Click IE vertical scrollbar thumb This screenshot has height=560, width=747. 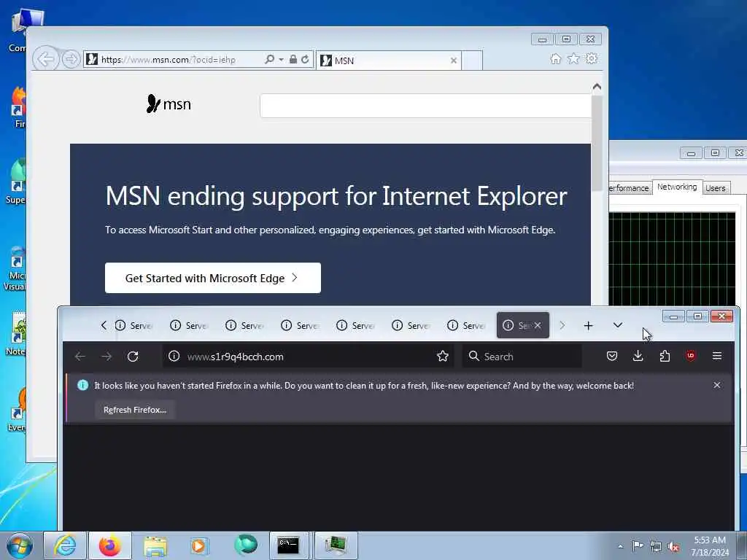pos(597,143)
